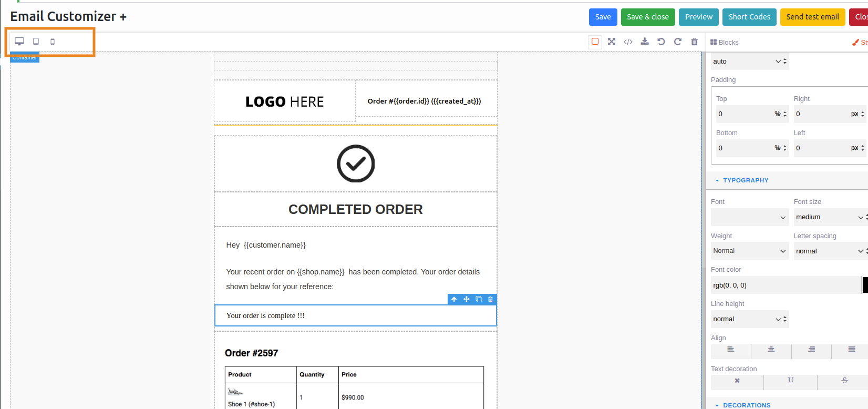The width and height of the screenshot is (868, 409).
Task: Open the Blocks tab
Action: tap(725, 42)
